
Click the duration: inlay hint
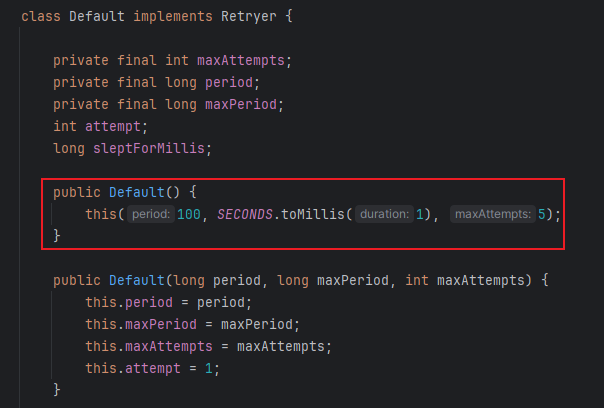click(384, 214)
